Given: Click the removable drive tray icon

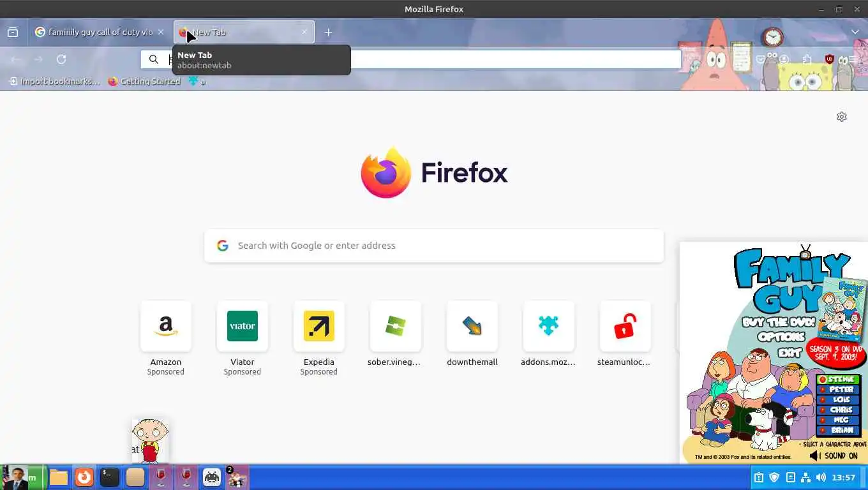Looking at the screenshot, I should [790, 477].
